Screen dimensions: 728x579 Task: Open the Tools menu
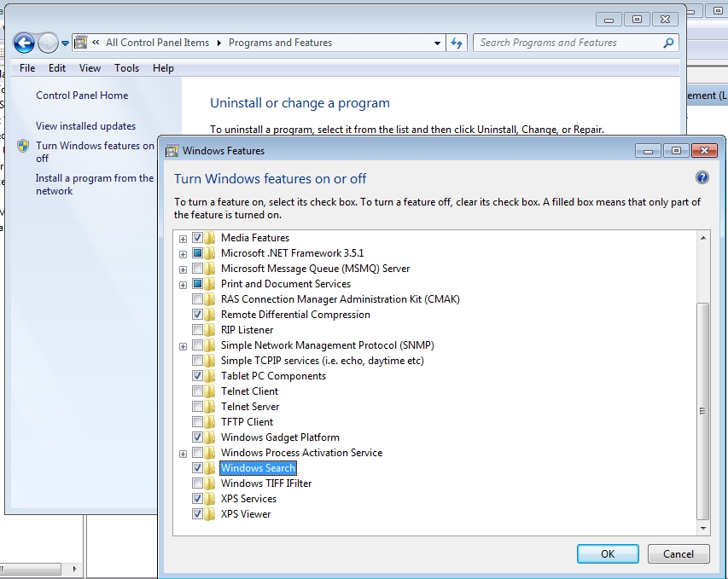(127, 68)
